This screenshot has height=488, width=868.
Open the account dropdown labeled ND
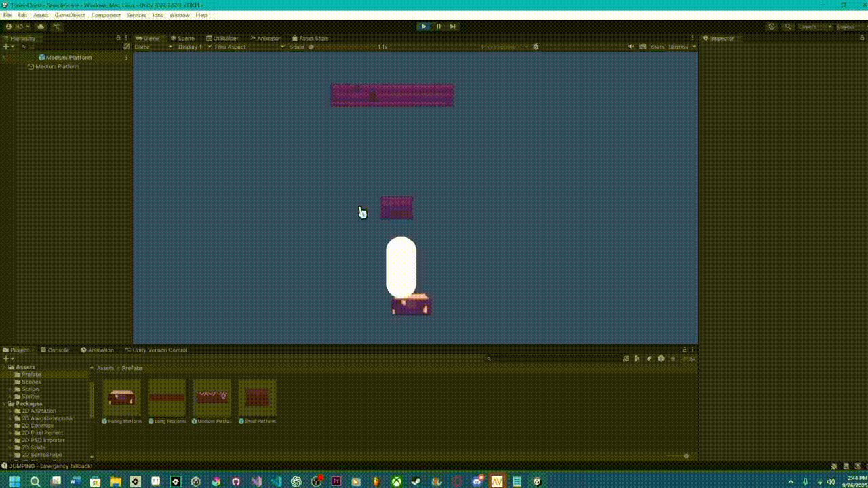(x=18, y=26)
